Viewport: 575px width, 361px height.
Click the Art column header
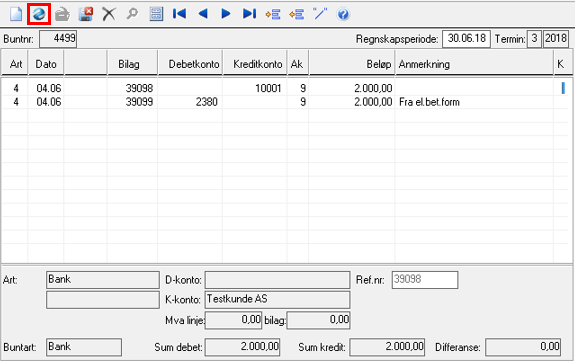(15, 64)
